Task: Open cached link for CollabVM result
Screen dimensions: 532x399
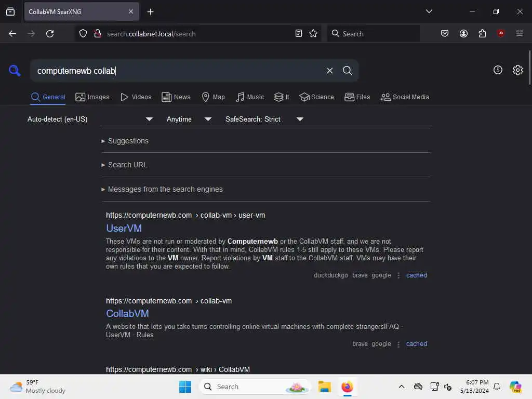Action: tap(417, 344)
